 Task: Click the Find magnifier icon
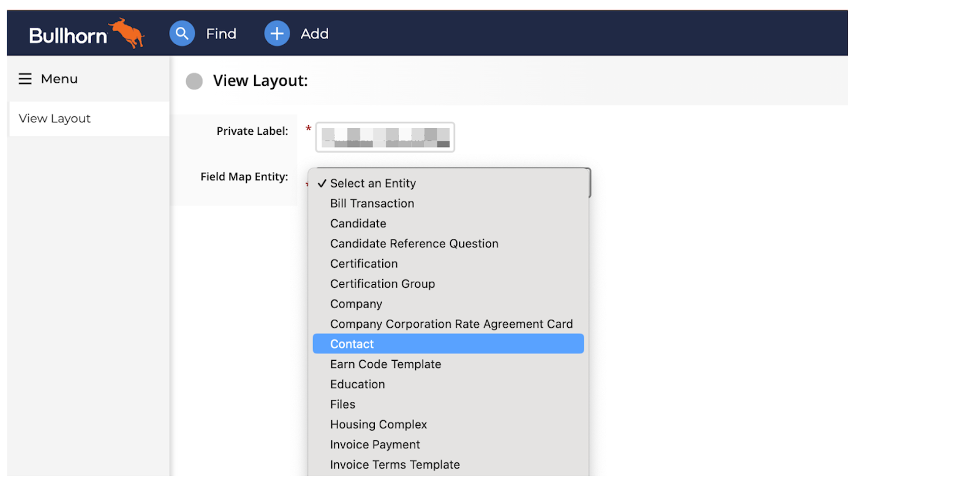click(x=182, y=34)
